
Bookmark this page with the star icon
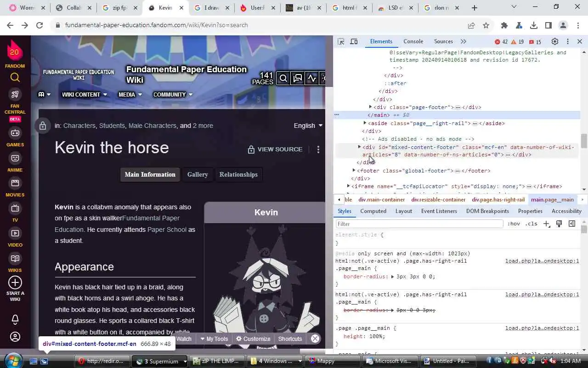[x=486, y=25]
